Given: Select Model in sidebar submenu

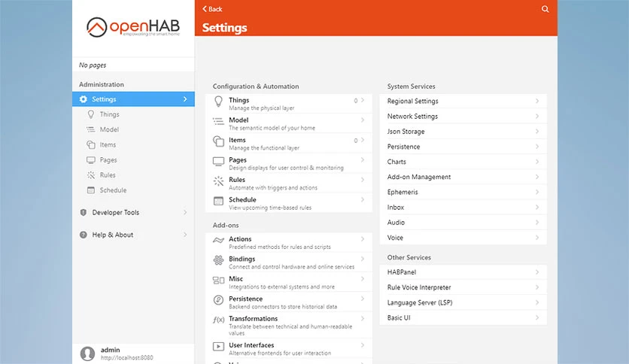Looking at the screenshot, I should [133, 129].
